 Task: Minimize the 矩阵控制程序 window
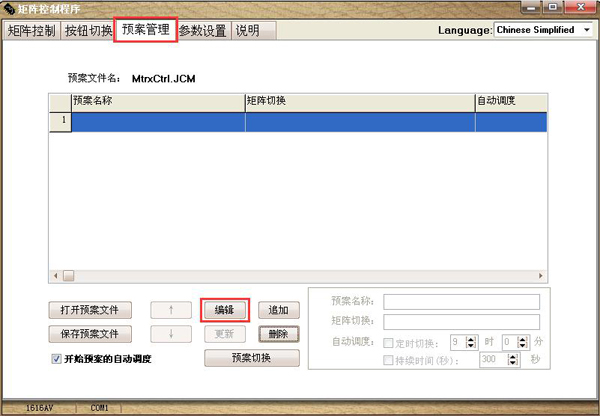[532, 7]
